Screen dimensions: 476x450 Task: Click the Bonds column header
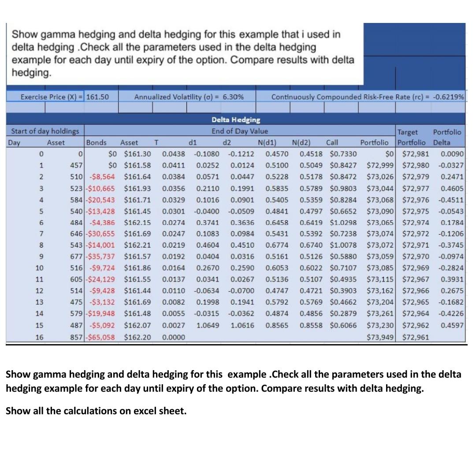[96, 142]
